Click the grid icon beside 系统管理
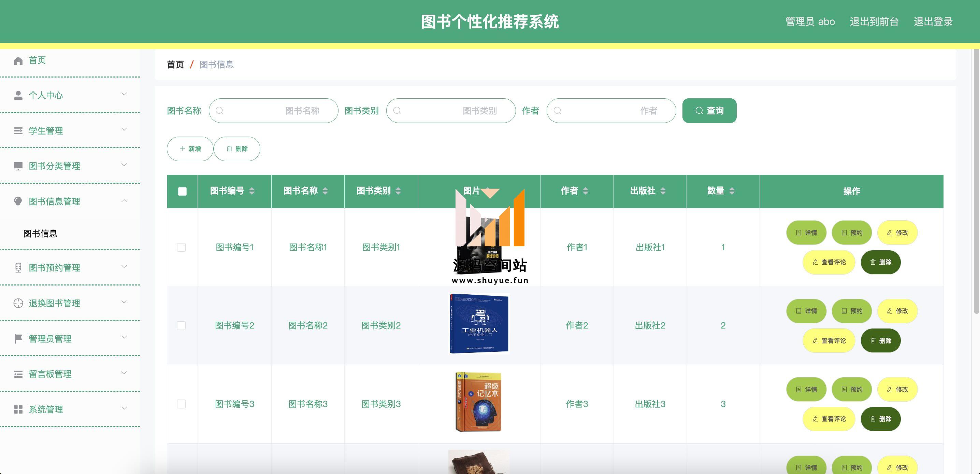Viewport: 980px width, 474px height. pyautogui.click(x=18, y=409)
